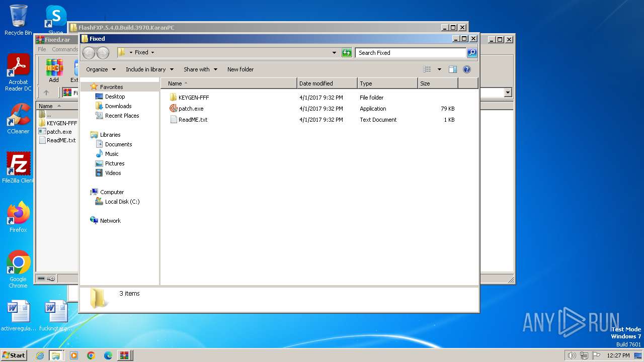Open Firefox desktop icon
The image size is (644, 362).
(18, 217)
